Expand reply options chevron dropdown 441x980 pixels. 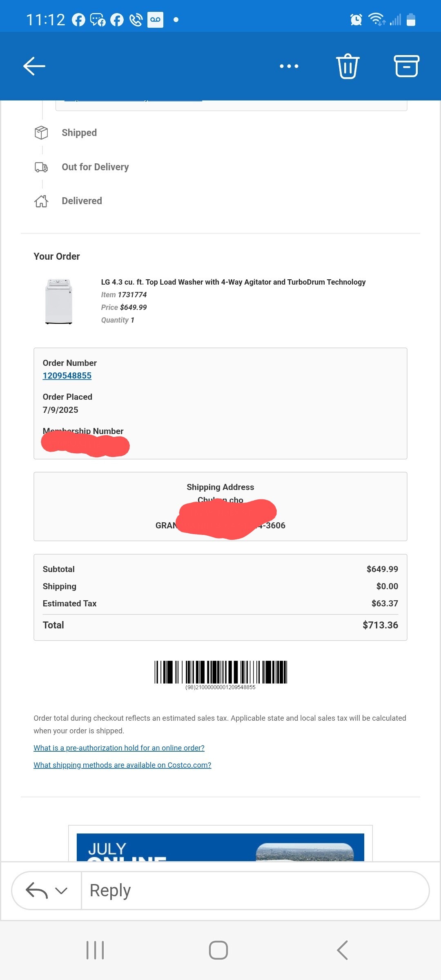coord(61,891)
